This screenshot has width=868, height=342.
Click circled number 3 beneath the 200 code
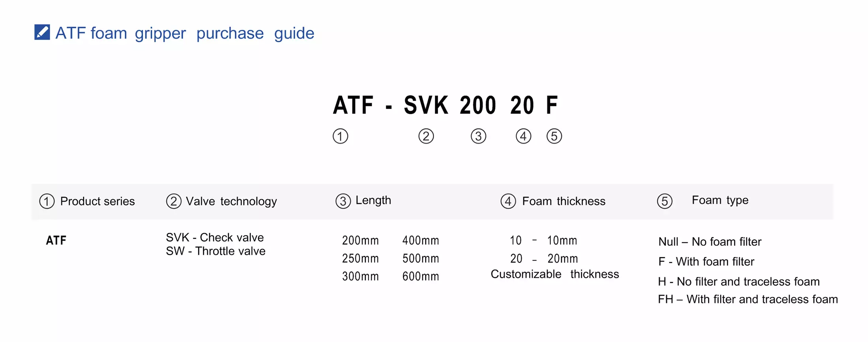click(x=478, y=136)
